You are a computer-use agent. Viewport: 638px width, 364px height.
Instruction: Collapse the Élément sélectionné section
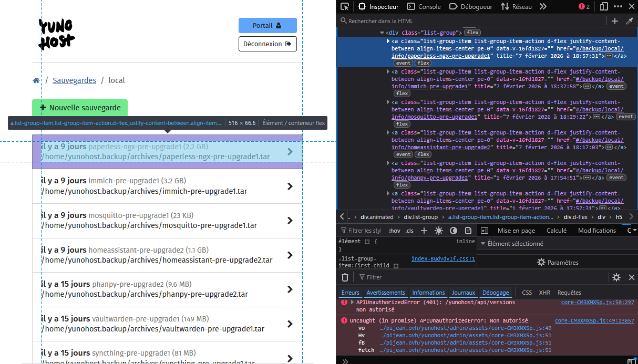pos(483,244)
